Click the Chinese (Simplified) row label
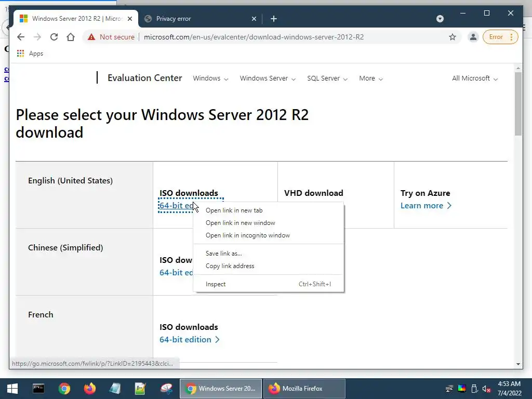 pos(65,248)
